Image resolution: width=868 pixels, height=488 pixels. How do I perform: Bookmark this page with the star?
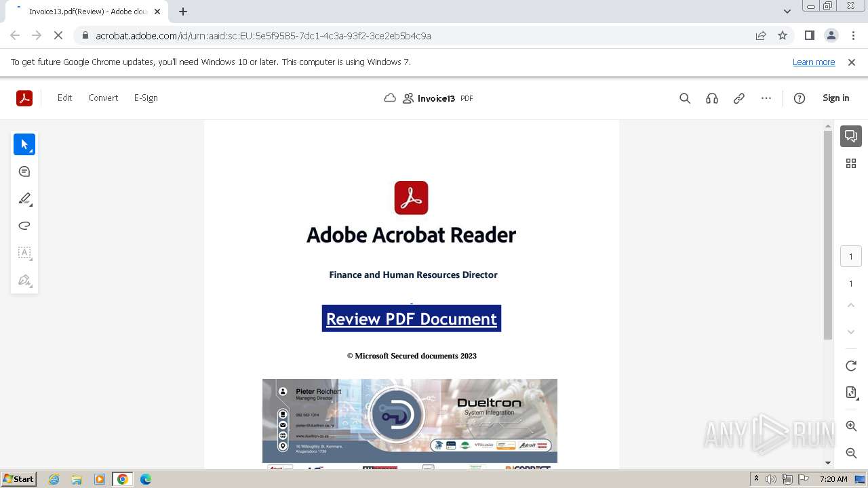[x=783, y=36]
